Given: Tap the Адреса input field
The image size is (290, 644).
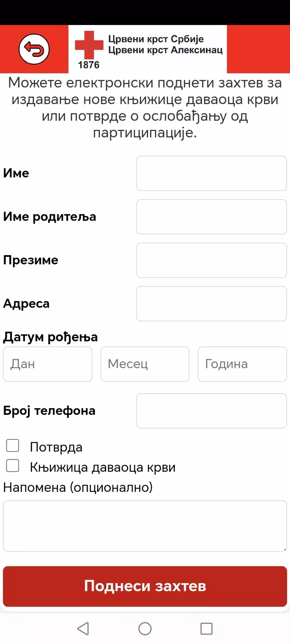Looking at the screenshot, I should [x=211, y=304].
